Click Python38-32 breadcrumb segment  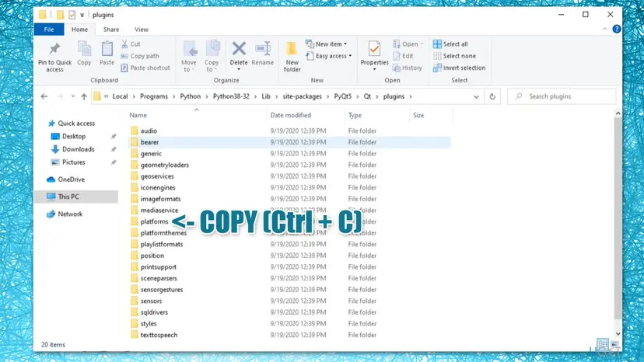click(231, 96)
